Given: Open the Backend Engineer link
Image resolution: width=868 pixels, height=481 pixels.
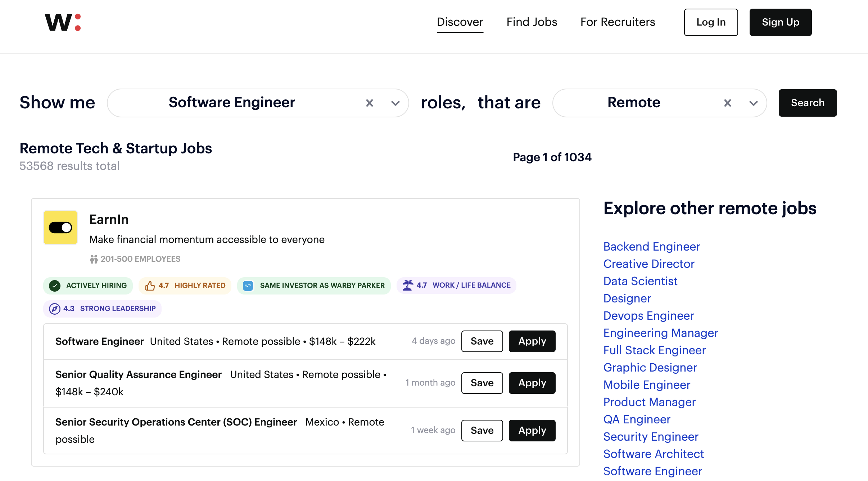Looking at the screenshot, I should tap(651, 247).
